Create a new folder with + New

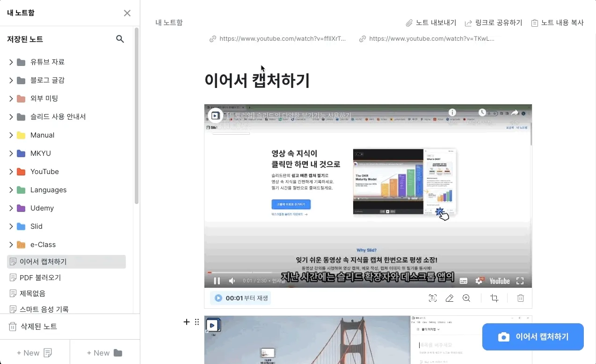tap(105, 353)
